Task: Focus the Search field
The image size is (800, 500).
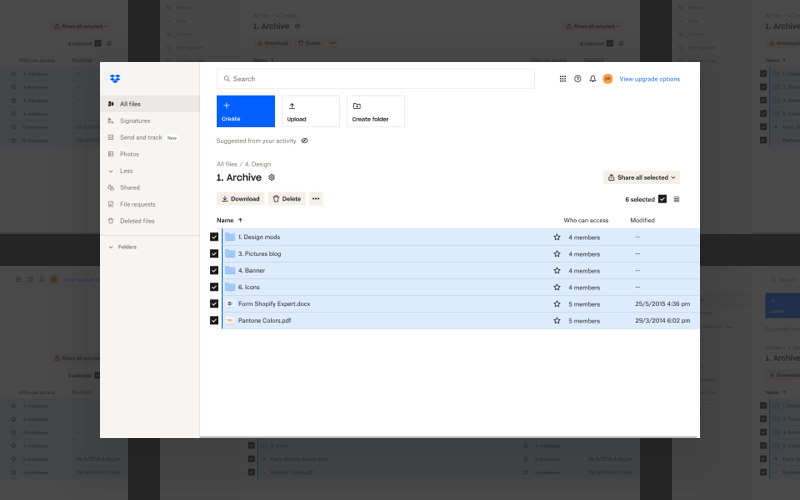Action: (376, 79)
